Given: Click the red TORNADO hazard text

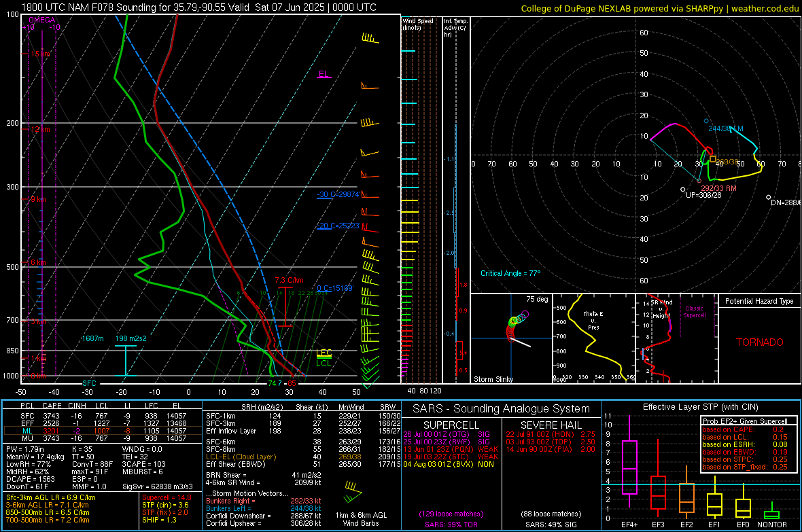Looking at the screenshot, I should pyautogui.click(x=760, y=342).
